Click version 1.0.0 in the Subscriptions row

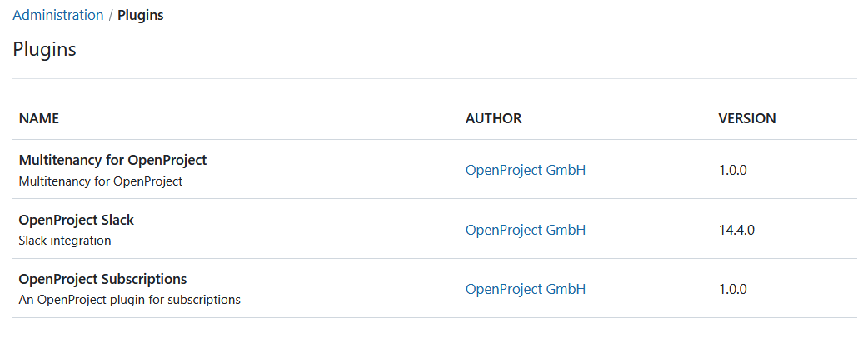(732, 289)
